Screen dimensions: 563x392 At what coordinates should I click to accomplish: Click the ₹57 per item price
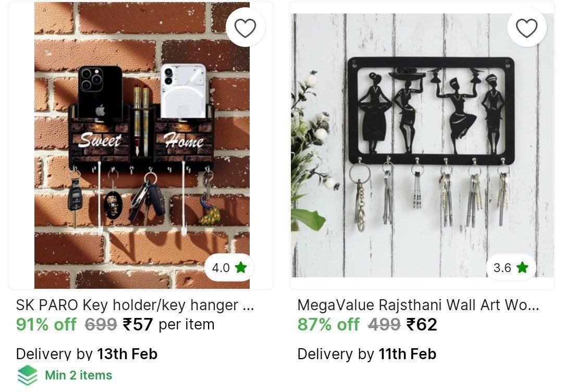click(168, 325)
